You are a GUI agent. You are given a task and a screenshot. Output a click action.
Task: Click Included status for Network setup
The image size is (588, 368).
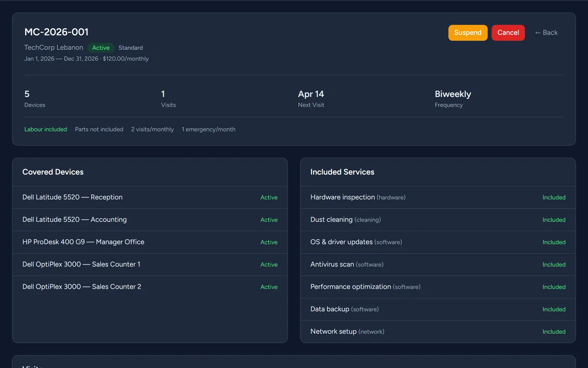(x=554, y=332)
